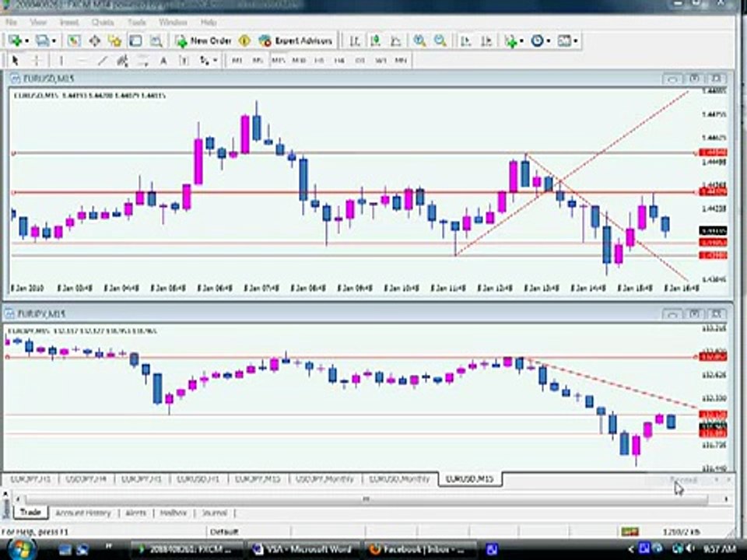Open the Alerts terminal tab
The width and height of the screenshot is (747, 560).
coord(135,513)
